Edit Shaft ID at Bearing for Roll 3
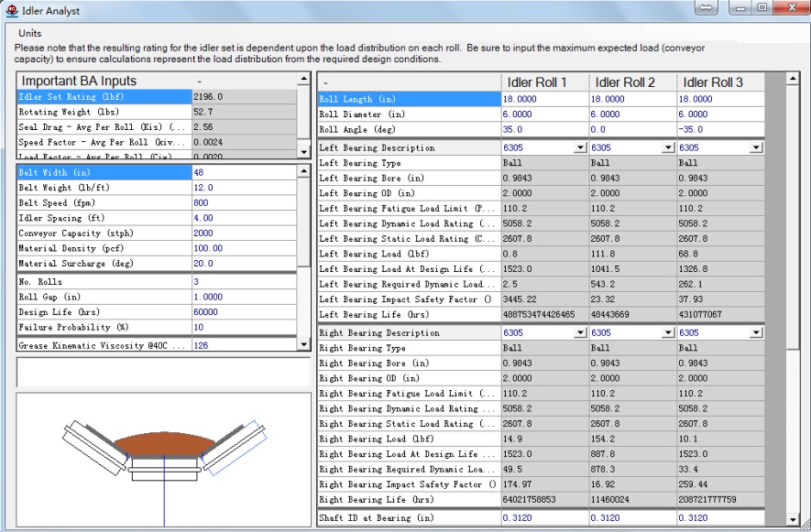 pos(720,518)
